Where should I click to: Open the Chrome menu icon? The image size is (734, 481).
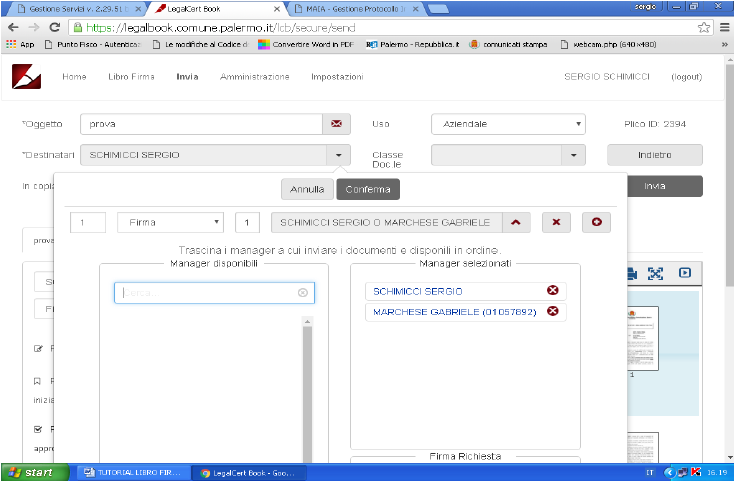[x=724, y=28]
